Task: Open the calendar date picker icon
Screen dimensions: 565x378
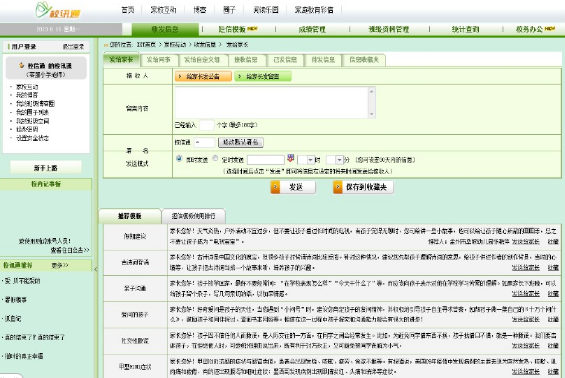Action: point(290,158)
